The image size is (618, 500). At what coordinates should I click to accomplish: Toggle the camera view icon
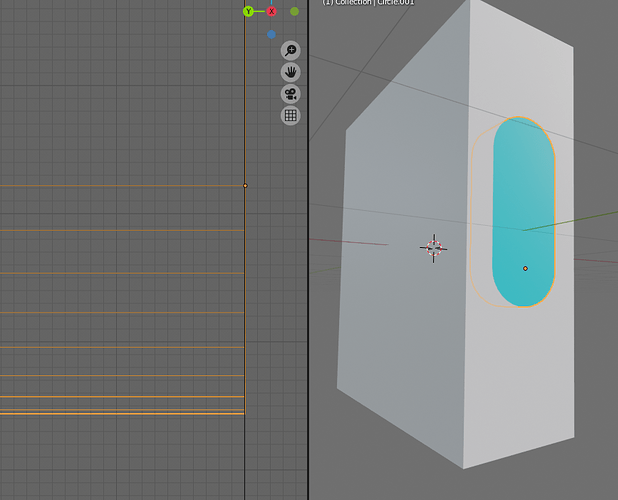pyautogui.click(x=290, y=94)
